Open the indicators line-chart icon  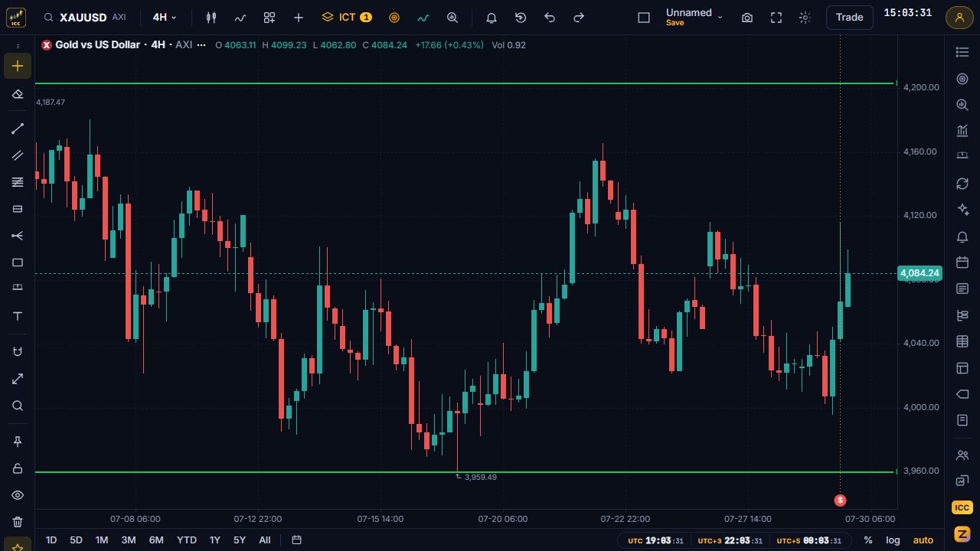[x=240, y=17]
